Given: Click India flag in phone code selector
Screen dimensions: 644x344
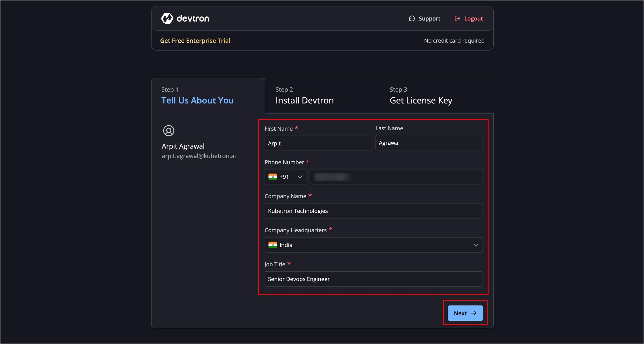Looking at the screenshot, I should [273, 177].
